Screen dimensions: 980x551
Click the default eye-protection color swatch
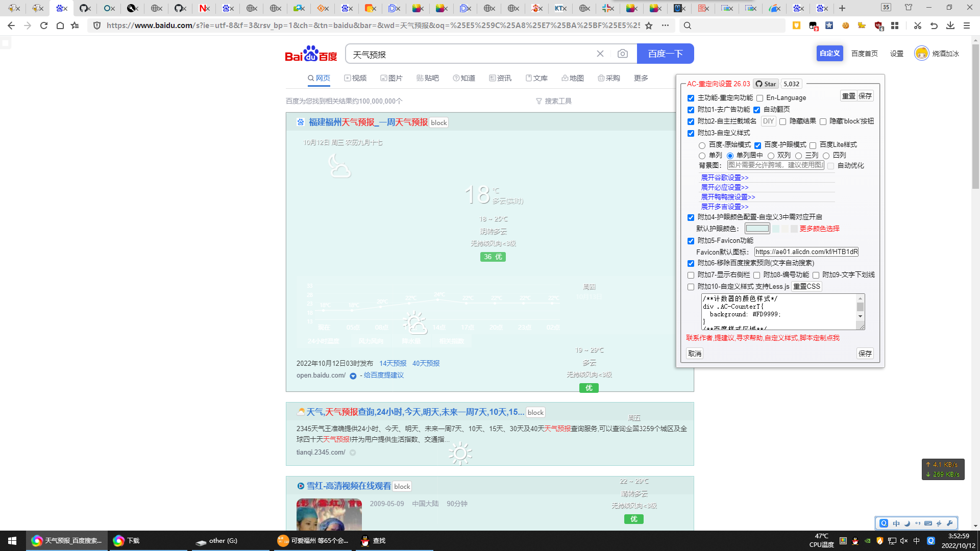757,229
